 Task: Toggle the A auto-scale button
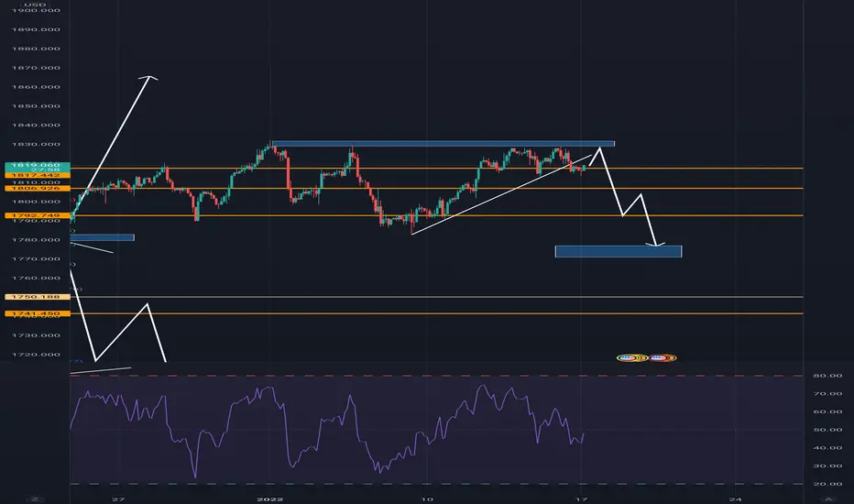click(828, 499)
